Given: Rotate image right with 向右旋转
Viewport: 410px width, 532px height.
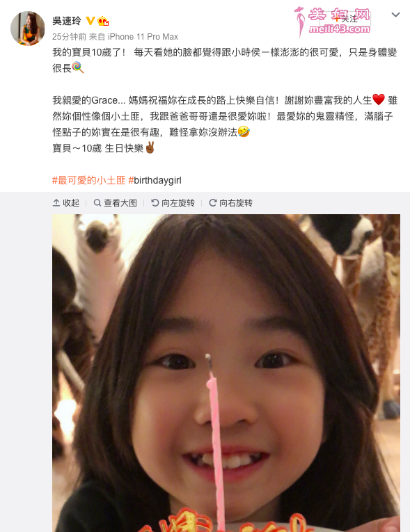Looking at the screenshot, I should click(230, 203).
